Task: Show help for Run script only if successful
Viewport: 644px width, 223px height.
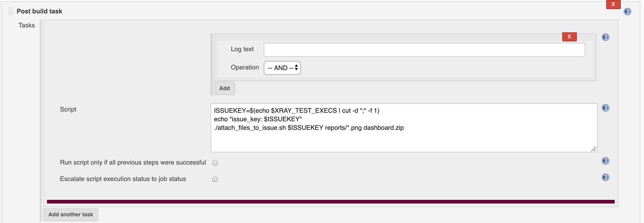Action: pos(606,161)
